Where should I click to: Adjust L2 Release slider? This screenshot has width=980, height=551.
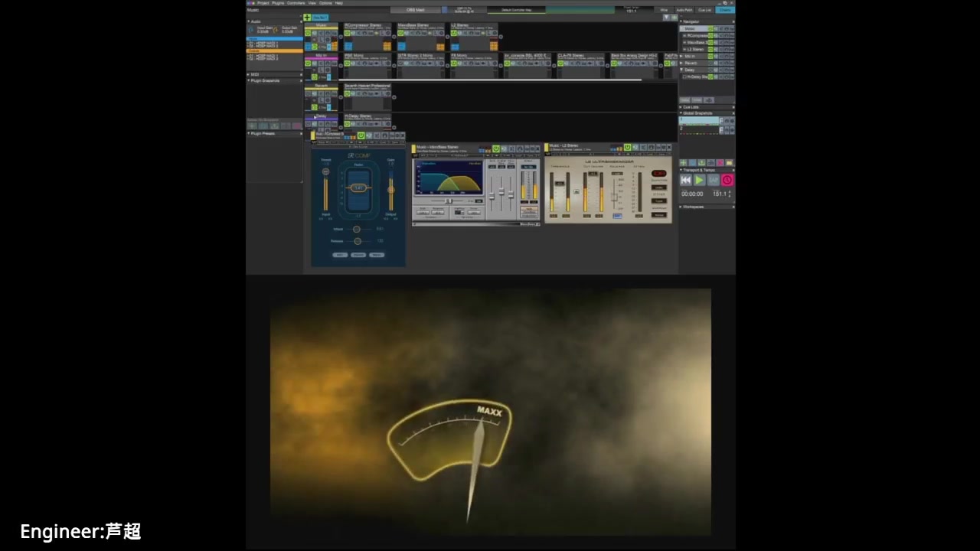point(614,197)
